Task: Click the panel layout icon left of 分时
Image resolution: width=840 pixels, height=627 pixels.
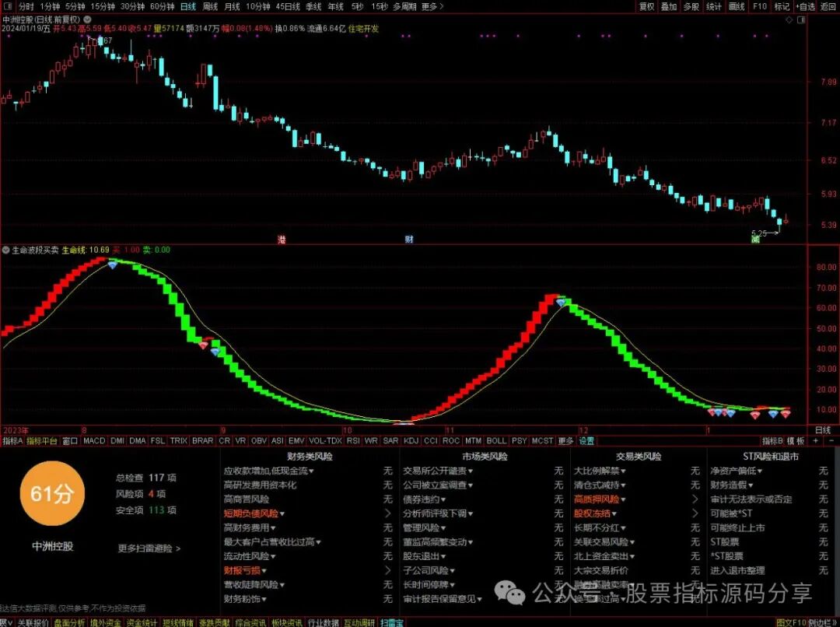Action: click(7, 6)
